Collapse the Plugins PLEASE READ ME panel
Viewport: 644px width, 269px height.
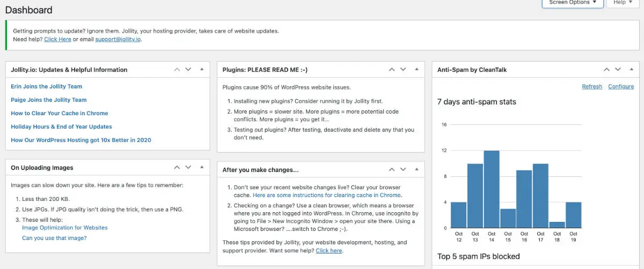[416, 70]
